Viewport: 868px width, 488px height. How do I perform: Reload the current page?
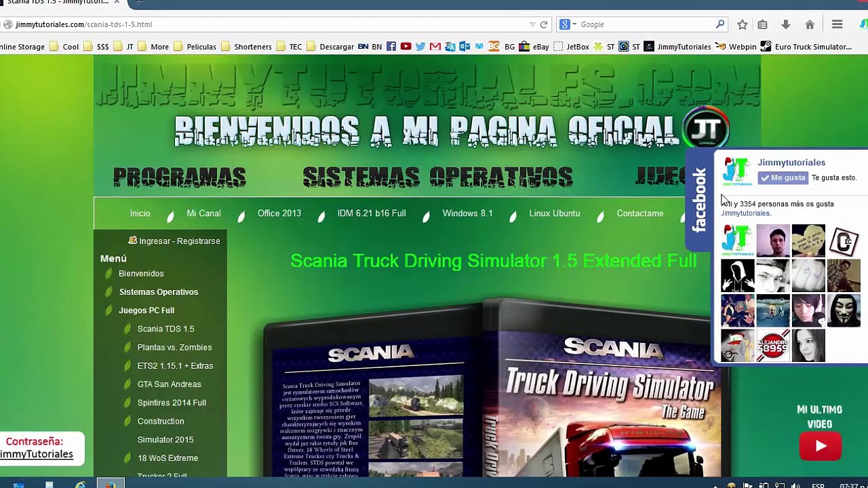[543, 24]
